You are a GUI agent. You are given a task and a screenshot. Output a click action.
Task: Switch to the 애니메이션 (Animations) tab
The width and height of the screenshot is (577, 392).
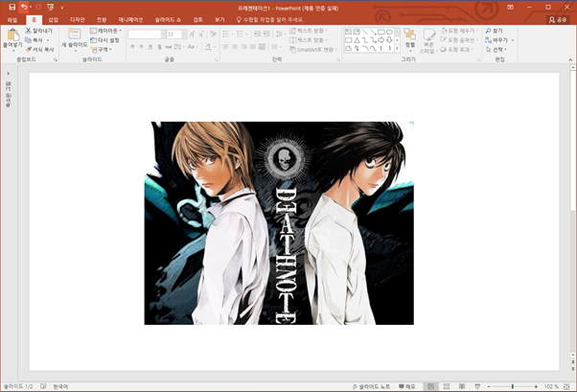(x=130, y=19)
